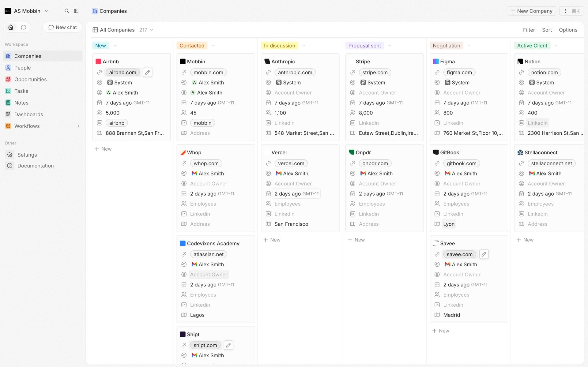
Task: Click the home icon tab
Action: click(x=11, y=27)
